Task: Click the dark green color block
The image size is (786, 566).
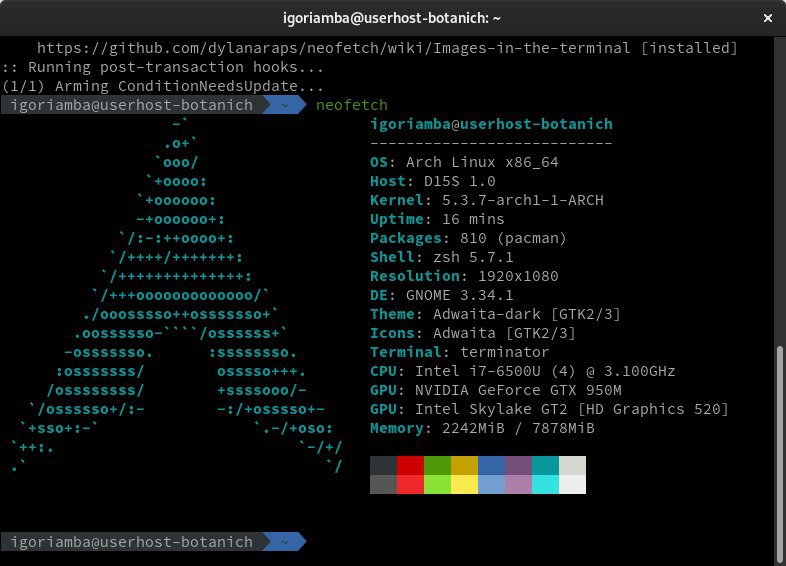Action: [438, 466]
